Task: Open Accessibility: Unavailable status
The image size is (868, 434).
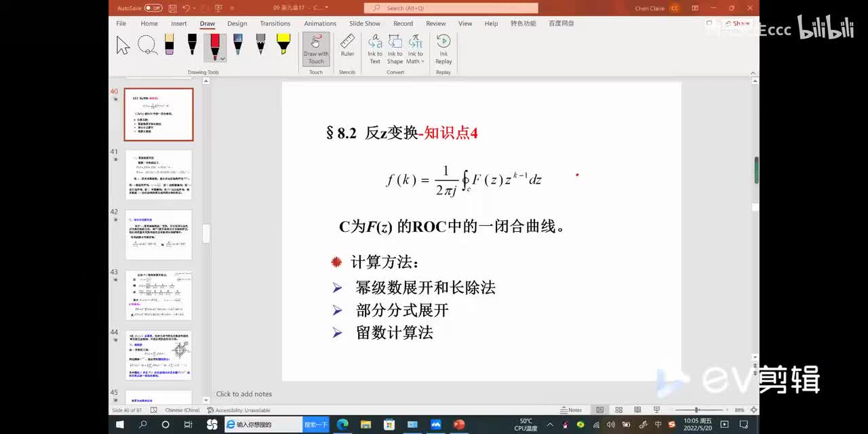Action: click(x=239, y=410)
